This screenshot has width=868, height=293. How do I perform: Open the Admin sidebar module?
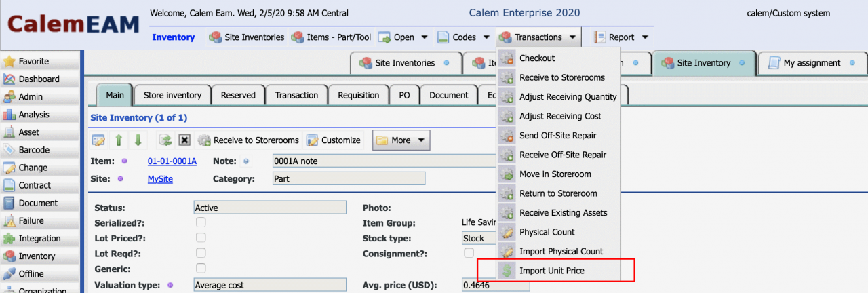point(39,96)
